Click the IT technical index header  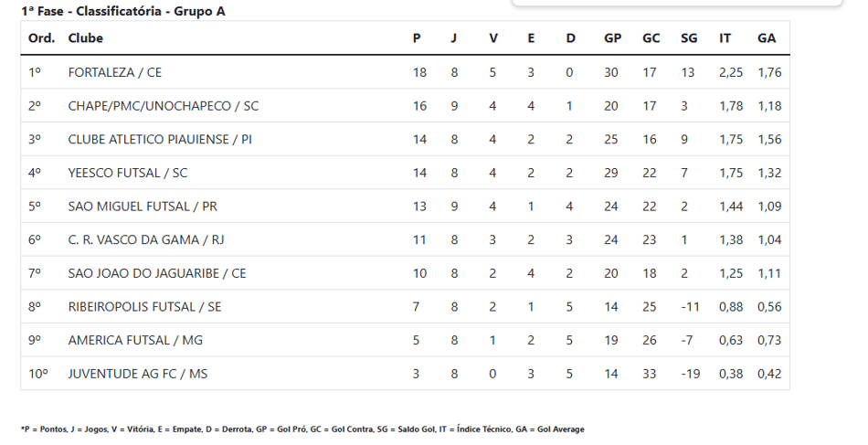725,38
